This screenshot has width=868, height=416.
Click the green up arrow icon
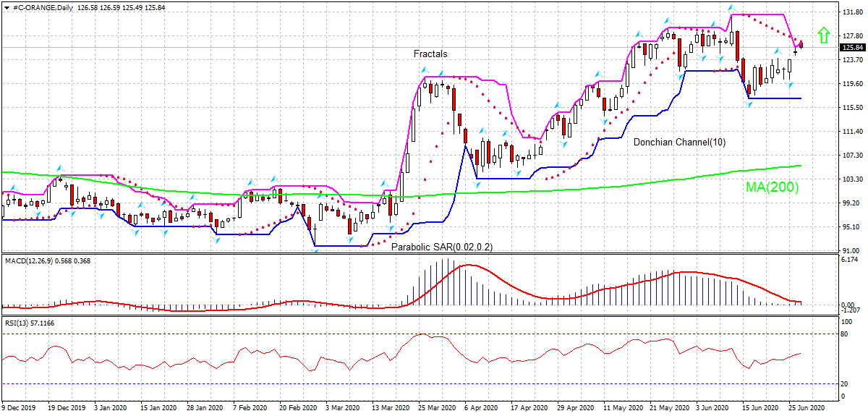click(822, 34)
